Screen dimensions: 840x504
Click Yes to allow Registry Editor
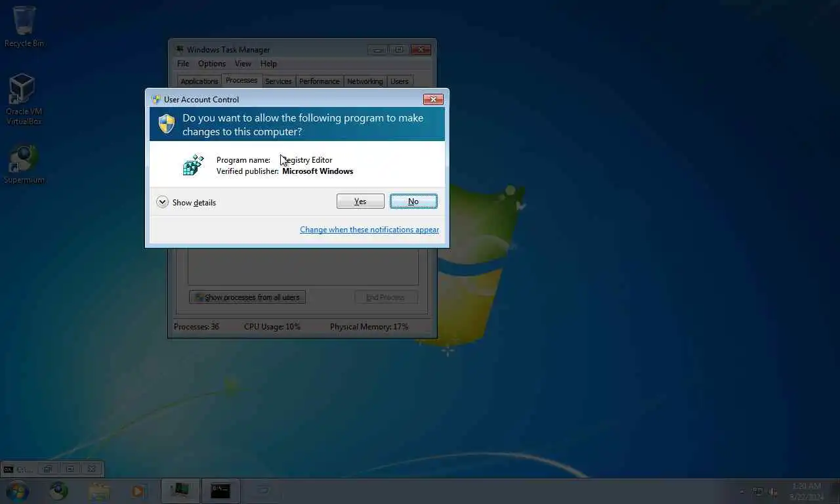(x=360, y=201)
